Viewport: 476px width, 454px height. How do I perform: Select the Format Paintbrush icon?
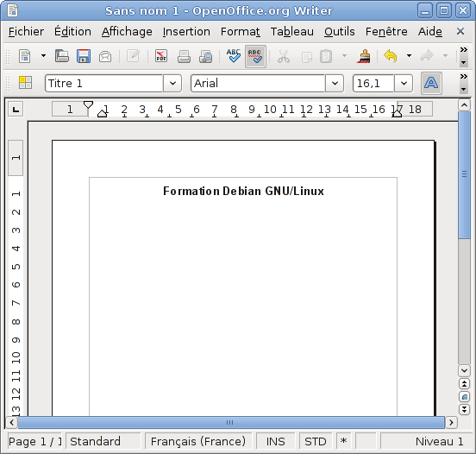[x=363, y=56]
